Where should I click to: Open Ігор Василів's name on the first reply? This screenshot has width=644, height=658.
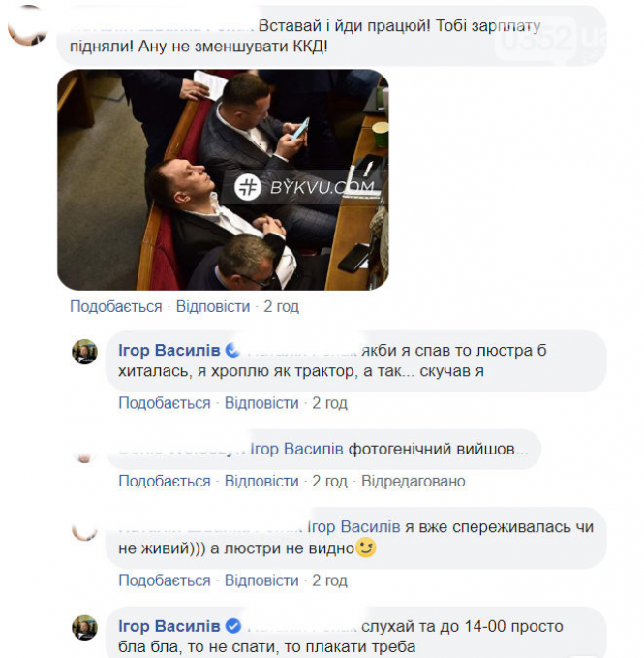(x=169, y=350)
